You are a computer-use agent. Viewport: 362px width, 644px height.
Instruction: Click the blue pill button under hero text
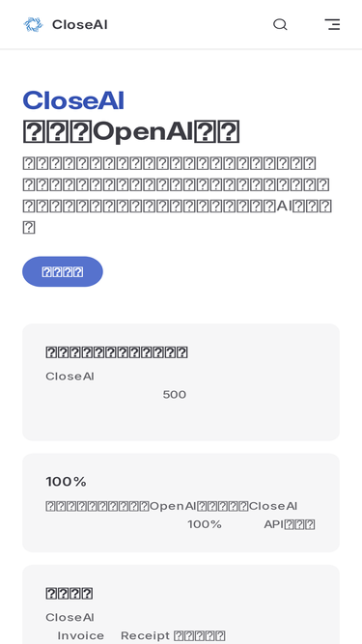pos(63,271)
